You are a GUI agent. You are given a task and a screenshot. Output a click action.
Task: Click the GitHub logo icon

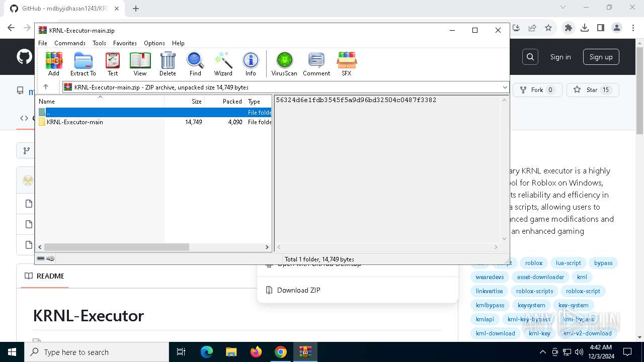[x=24, y=57]
